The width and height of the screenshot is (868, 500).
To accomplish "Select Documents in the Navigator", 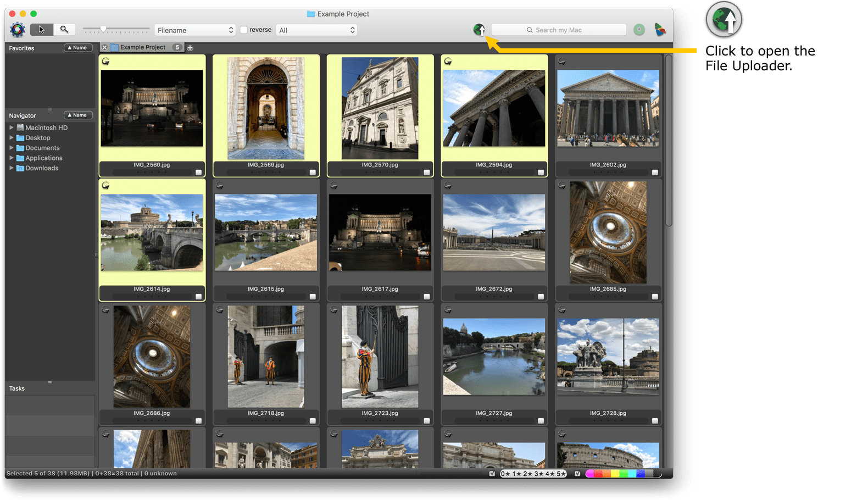I will [42, 148].
